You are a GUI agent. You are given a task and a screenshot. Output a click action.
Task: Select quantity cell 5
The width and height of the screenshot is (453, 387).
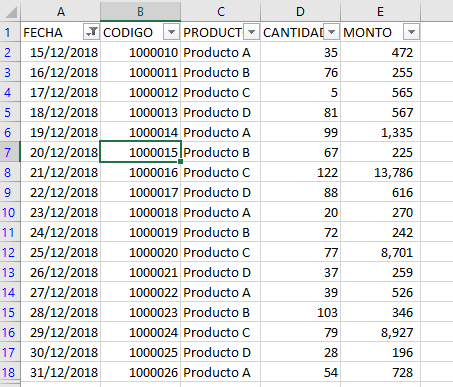(300, 92)
